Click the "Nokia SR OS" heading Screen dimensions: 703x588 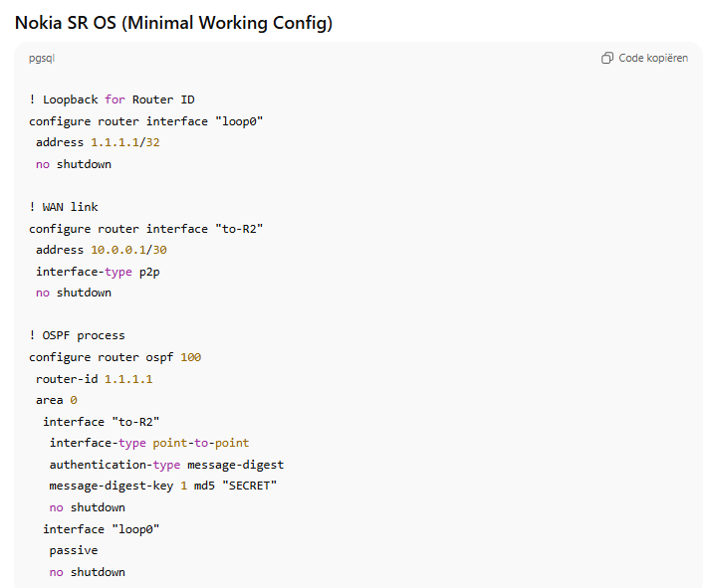click(173, 22)
